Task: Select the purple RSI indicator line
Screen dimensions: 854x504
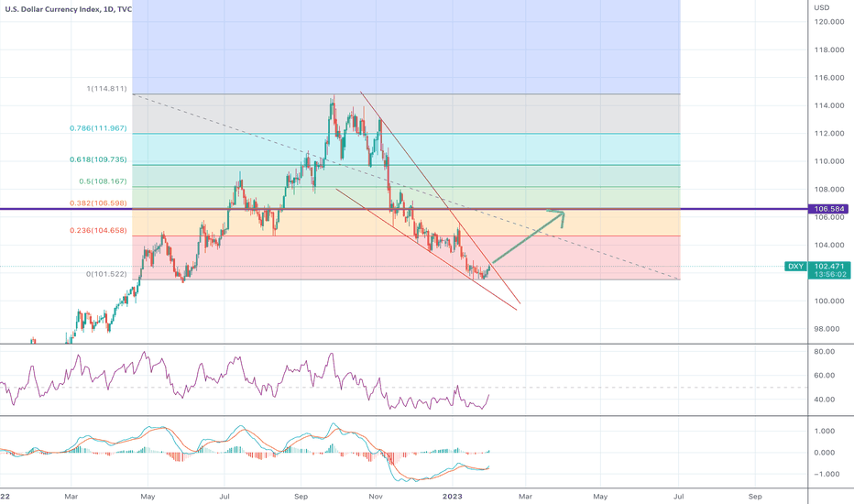Action: coord(245,381)
